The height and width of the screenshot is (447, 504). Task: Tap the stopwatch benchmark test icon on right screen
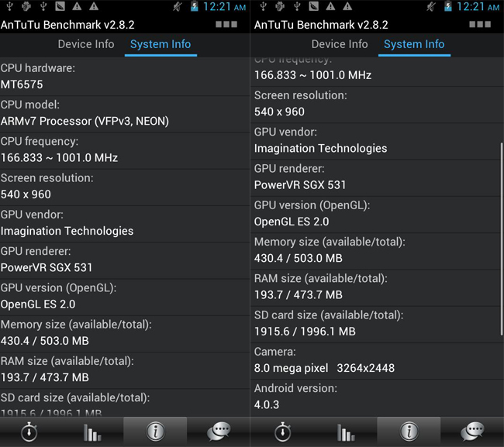pos(283,432)
